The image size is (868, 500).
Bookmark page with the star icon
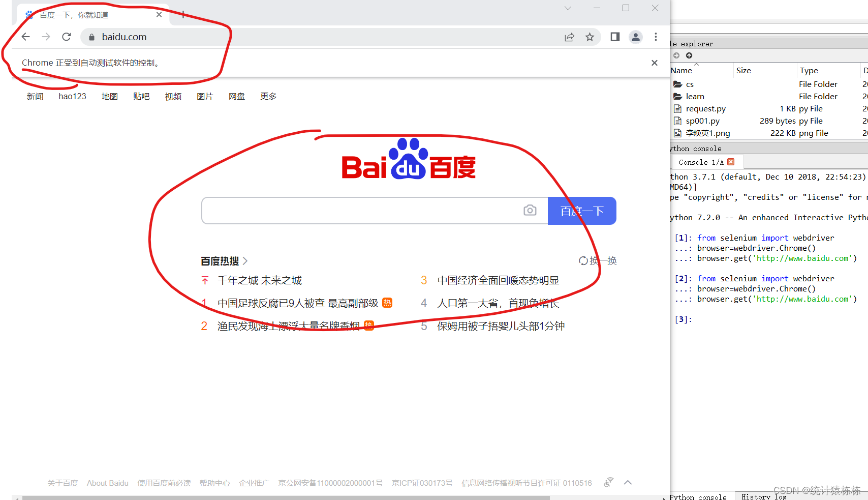[x=590, y=37]
